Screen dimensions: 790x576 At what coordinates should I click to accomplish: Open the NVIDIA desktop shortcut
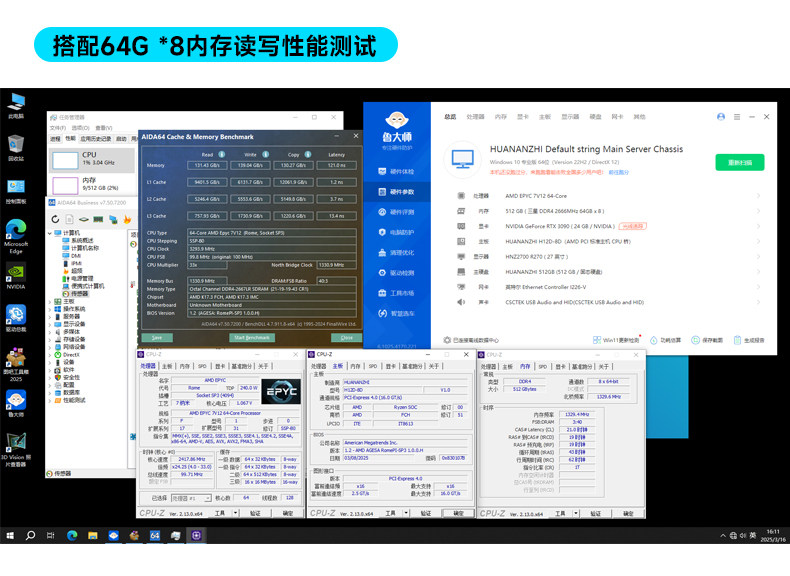(16, 276)
